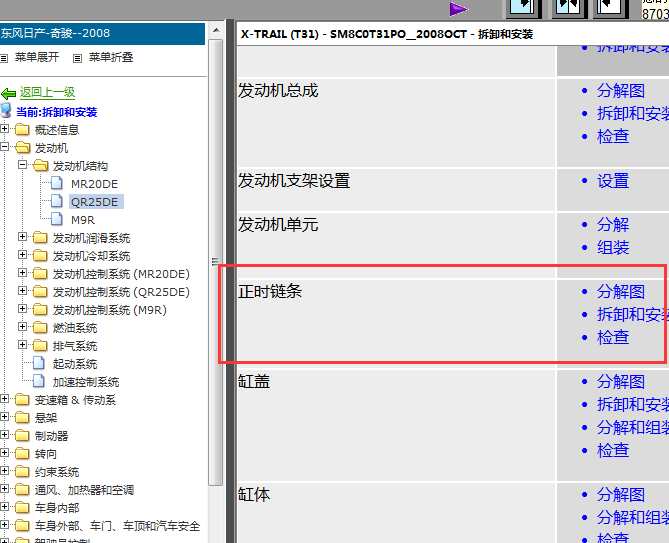The height and width of the screenshot is (543, 669).
Task: Click the 起动系统 document icon
Action: (x=39, y=363)
